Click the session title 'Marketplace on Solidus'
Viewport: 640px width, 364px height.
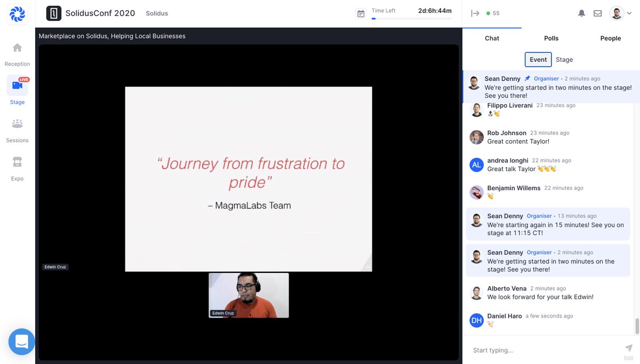[112, 36]
